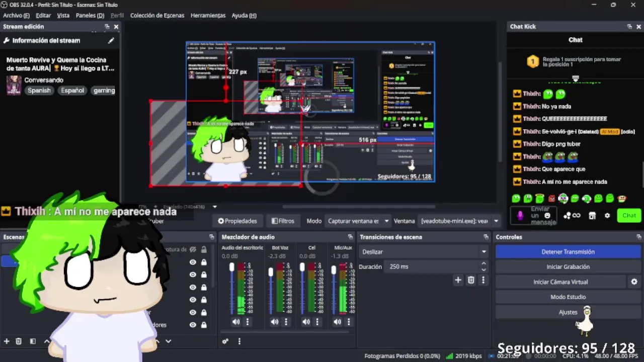The height and width of the screenshot is (362, 644).
Task: Unlock the source row ending in 'dores'
Action: click(204, 325)
